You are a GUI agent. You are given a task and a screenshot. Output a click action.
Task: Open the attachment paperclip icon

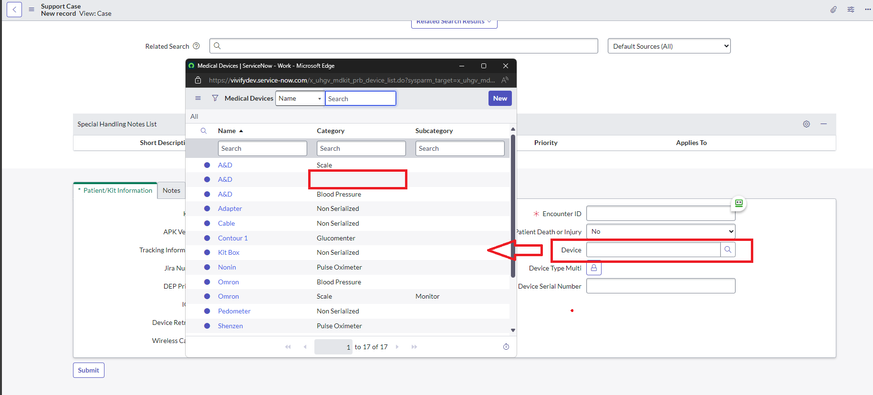833,9
